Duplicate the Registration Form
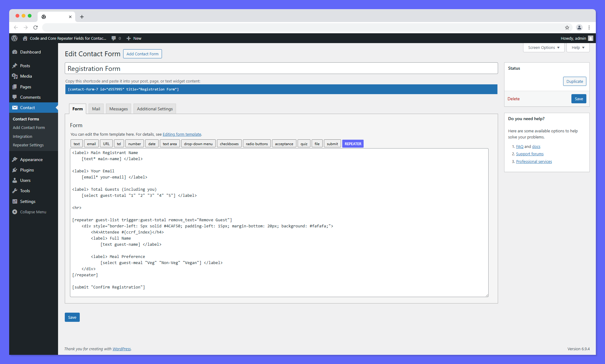This screenshot has height=364, width=605. coord(574,81)
